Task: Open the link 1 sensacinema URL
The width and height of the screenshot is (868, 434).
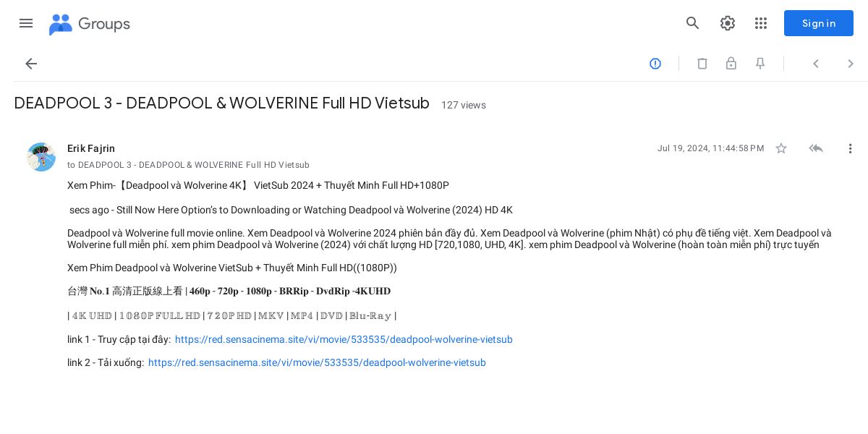Action: tap(344, 339)
